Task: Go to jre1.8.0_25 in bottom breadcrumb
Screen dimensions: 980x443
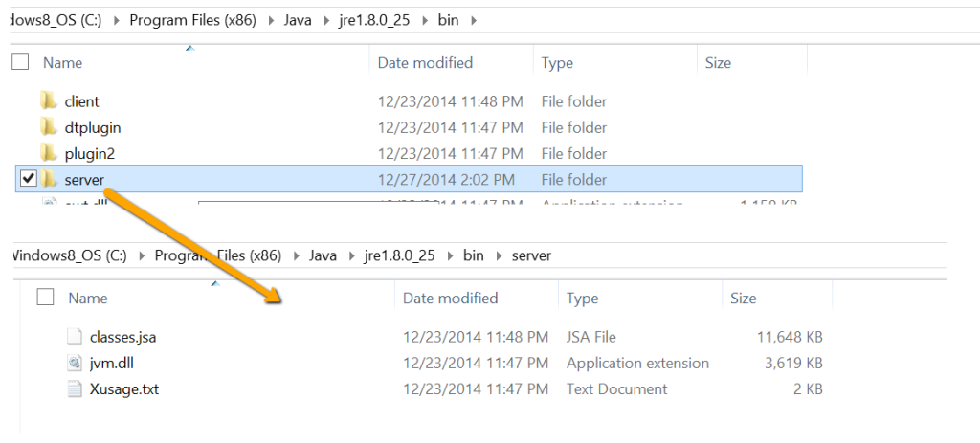Action: tap(397, 255)
